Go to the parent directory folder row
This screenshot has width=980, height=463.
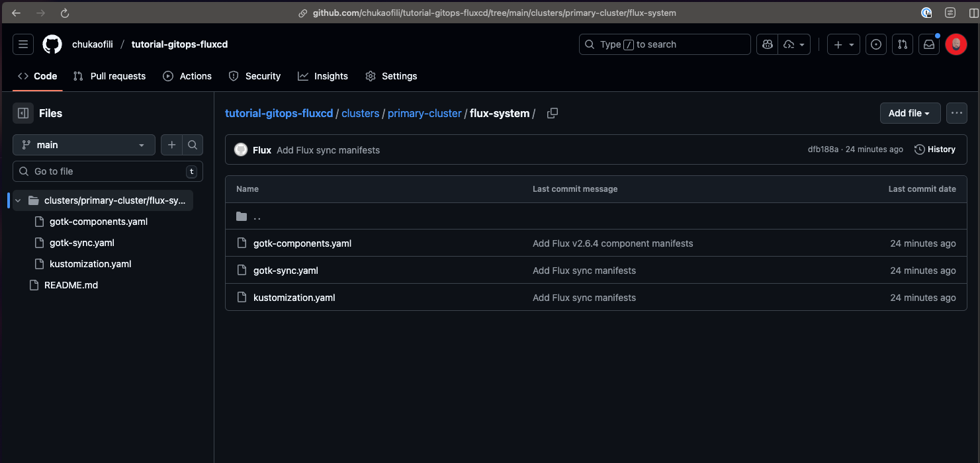click(x=596, y=216)
